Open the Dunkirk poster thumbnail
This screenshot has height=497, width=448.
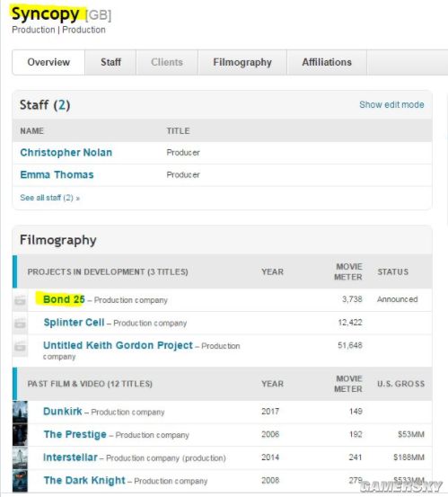(x=20, y=412)
